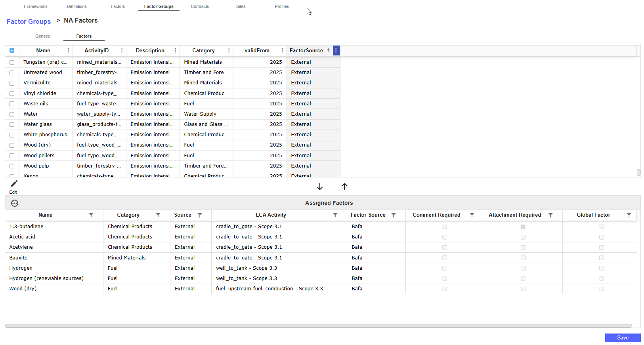Click the Edit pencil icon
The width and height of the screenshot is (644, 345).
coord(14,183)
